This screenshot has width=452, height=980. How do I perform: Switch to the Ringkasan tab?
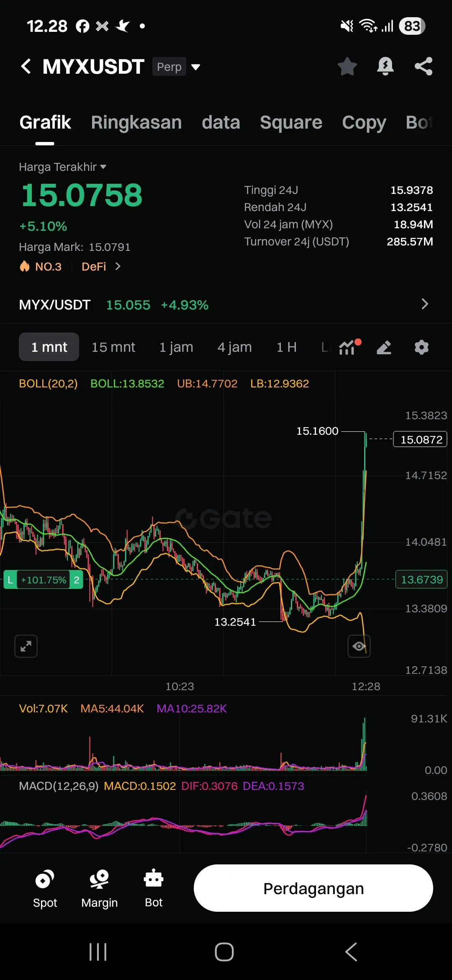136,122
